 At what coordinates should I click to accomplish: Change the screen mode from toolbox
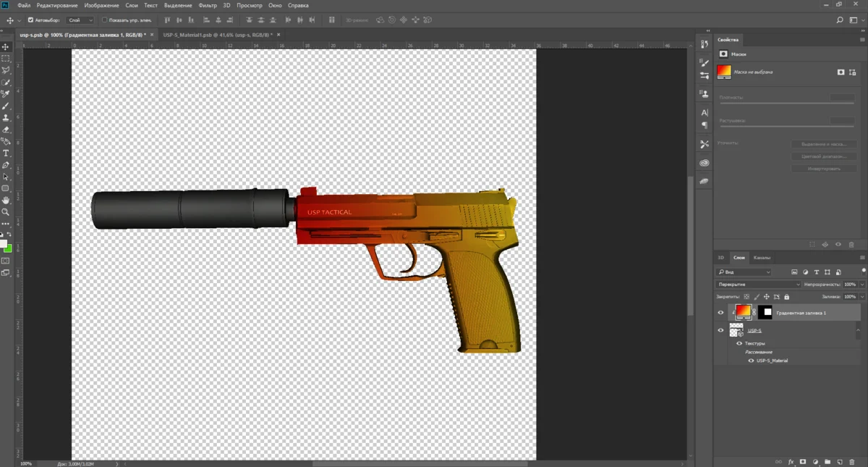6,272
